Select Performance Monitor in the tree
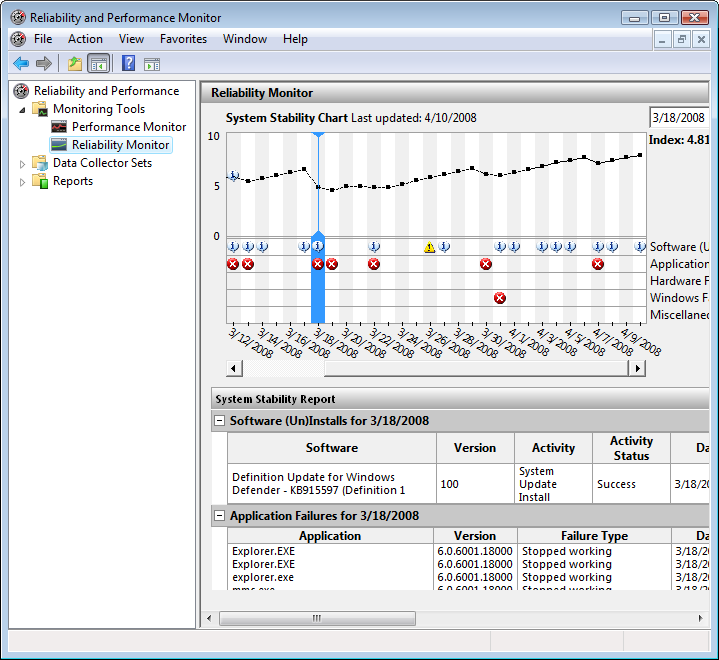This screenshot has height=660, width=719. pyautogui.click(x=129, y=127)
